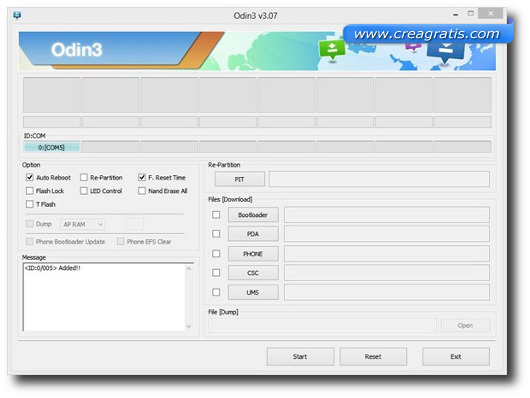Screen dimensions: 530x398
Task: Click the small field beside AP RAM
Action: [135, 224]
